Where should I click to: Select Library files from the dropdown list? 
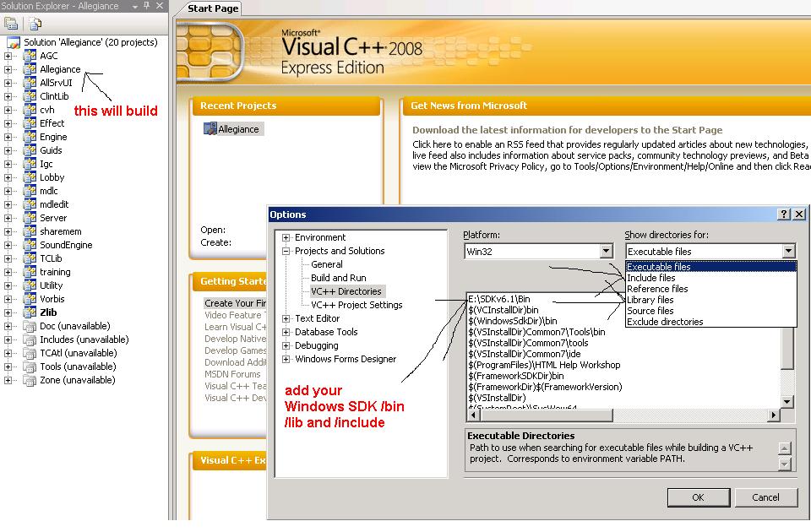coord(650,300)
